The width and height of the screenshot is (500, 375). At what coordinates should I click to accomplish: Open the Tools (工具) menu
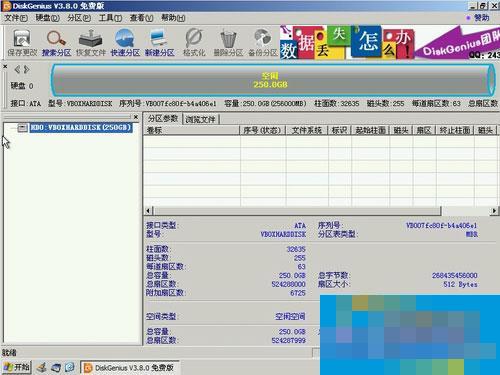click(x=110, y=18)
